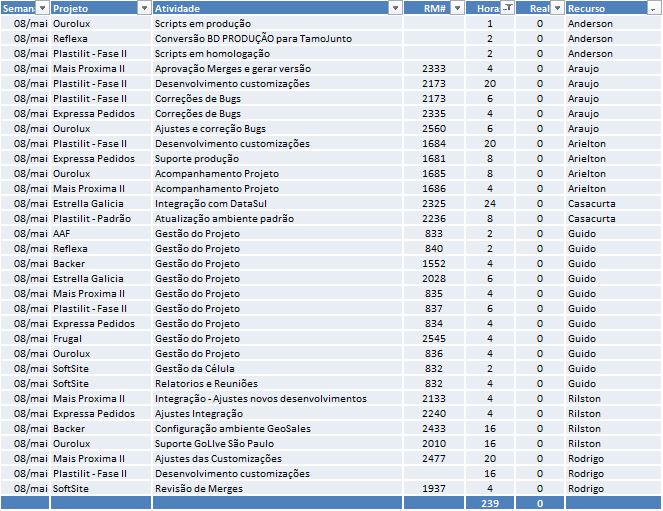This screenshot has width=663, height=511.
Task: Click RM# cell 2010
Action: 434,443
